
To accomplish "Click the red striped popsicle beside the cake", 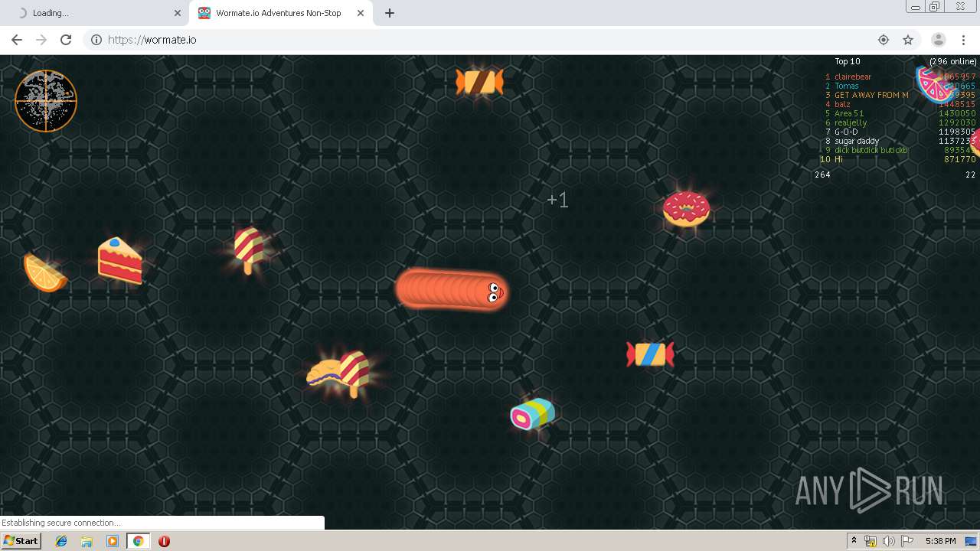I will pos(250,249).
